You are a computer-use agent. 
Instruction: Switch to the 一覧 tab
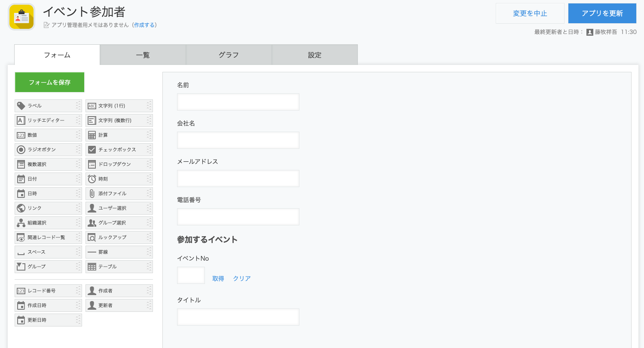(143, 55)
